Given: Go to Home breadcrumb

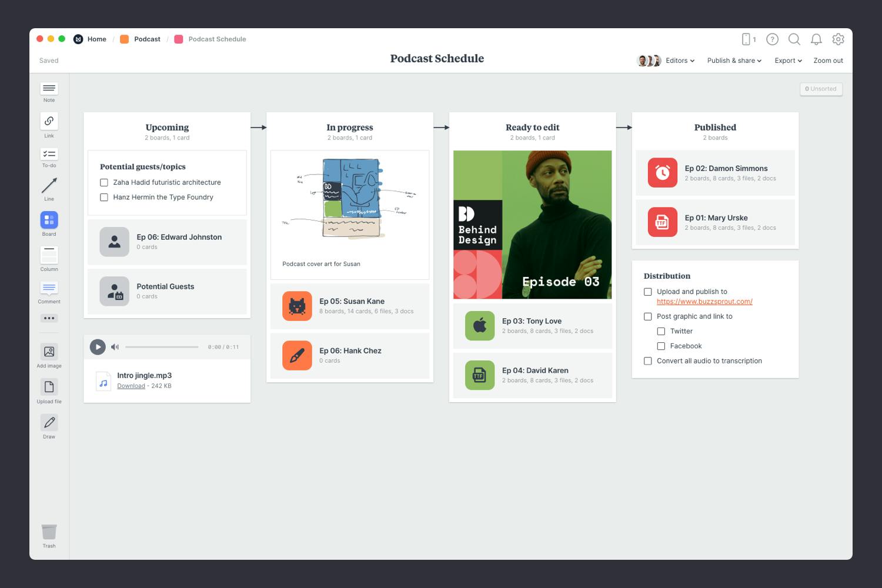Looking at the screenshot, I should [96, 39].
